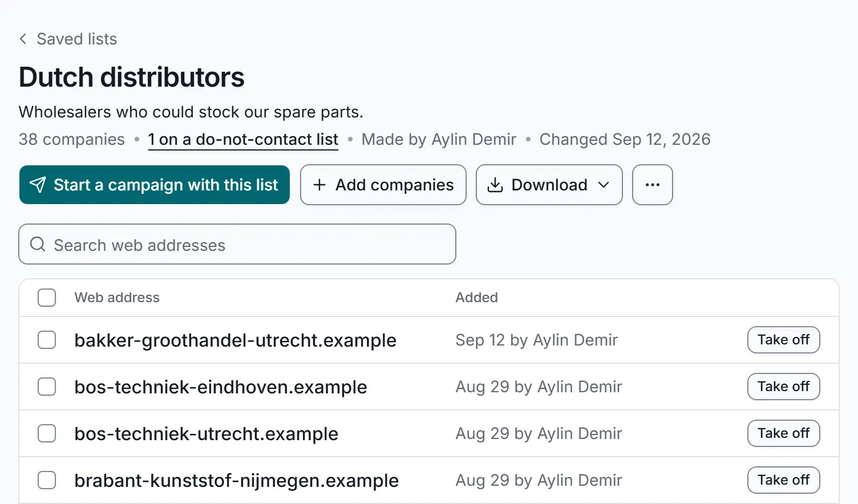This screenshot has width=858, height=504.
Task: Take off bos-techniek-utrecht.example
Action: pyautogui.click(x=783, y=433)
